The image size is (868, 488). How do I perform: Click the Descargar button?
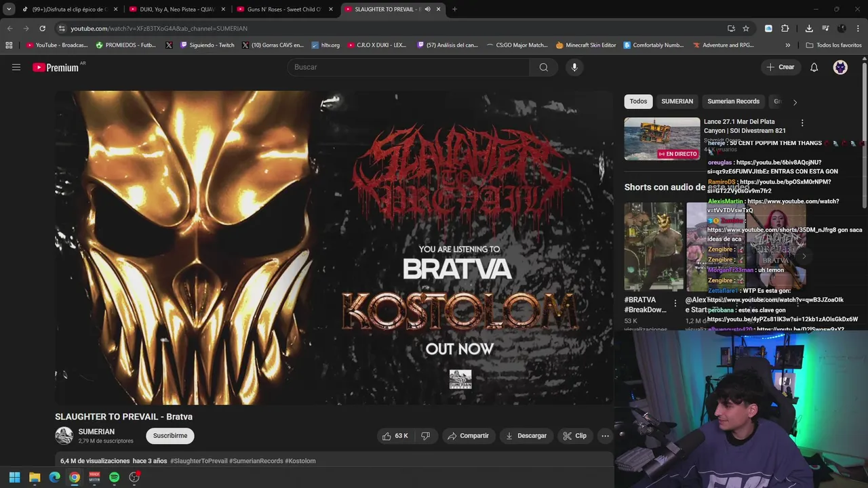[526, 436]
